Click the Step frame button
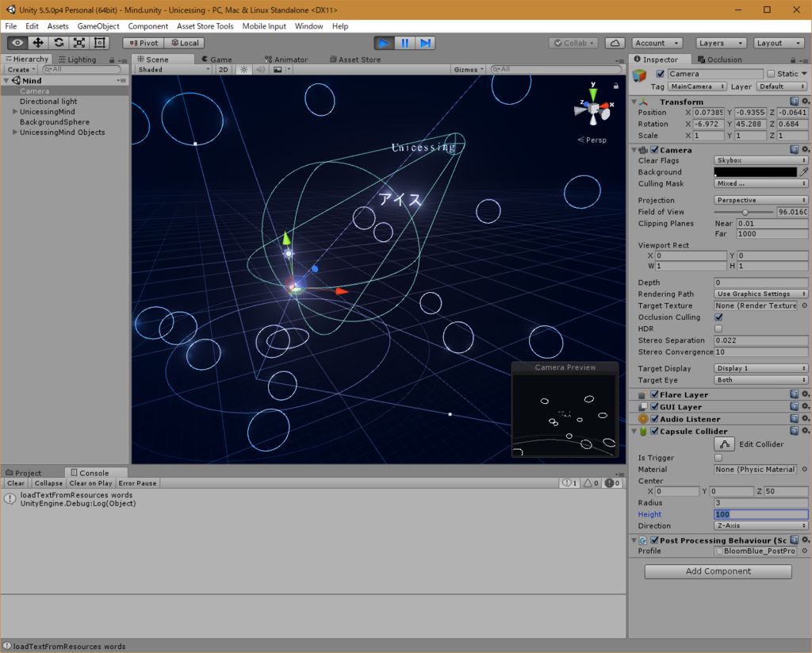The height and width of the screenshot is (653, 812). coord(425,43)
